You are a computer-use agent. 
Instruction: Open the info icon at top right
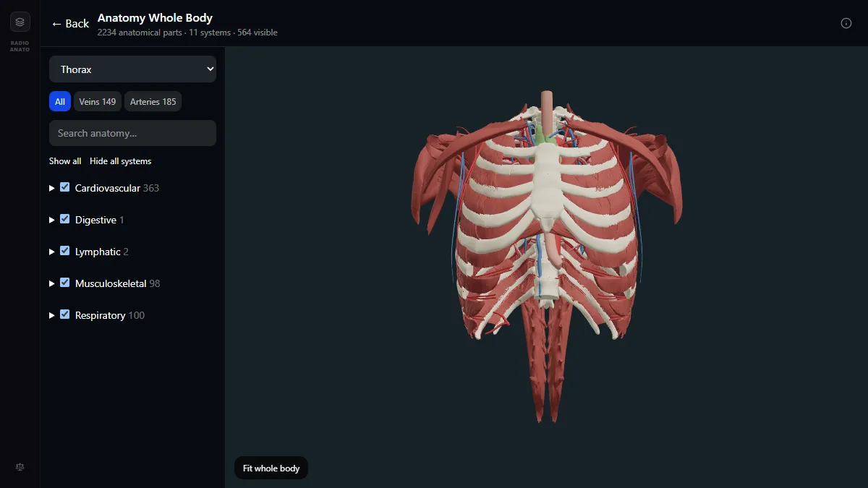click(846, 23)
